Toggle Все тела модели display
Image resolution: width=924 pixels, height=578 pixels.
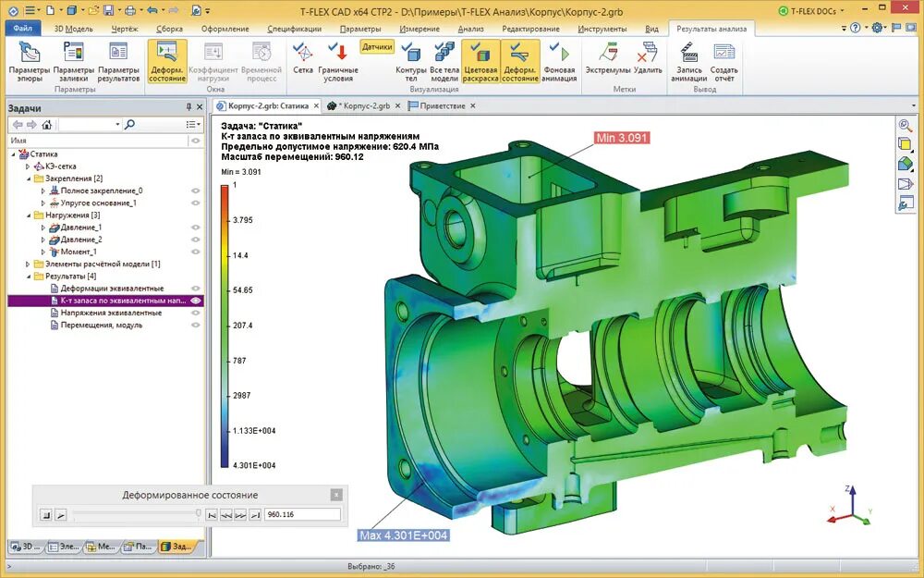tap(444, 62)
